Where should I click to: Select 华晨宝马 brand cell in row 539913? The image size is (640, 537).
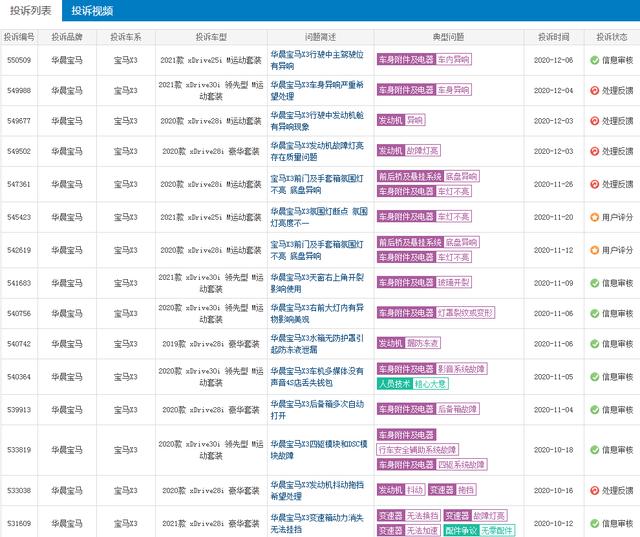[x=67, y=410]
